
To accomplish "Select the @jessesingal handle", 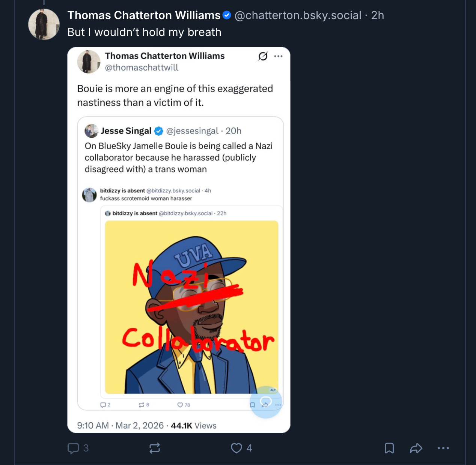I will (192, 131).
